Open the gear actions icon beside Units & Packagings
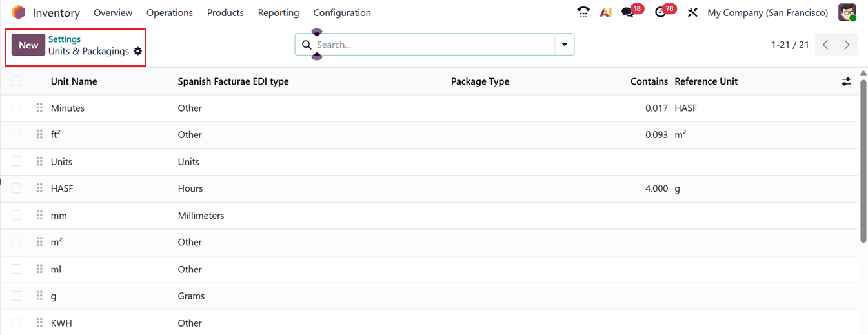The height and width of the screenshot is (335, 868). (x=137, y=52)
